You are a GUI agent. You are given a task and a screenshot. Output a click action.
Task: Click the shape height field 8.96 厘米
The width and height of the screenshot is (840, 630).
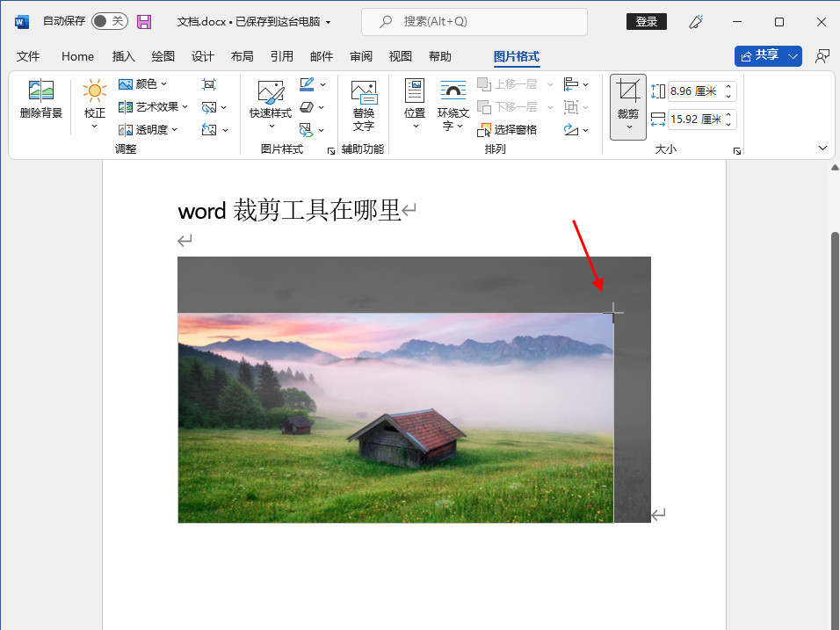click(x=695, y=91)
